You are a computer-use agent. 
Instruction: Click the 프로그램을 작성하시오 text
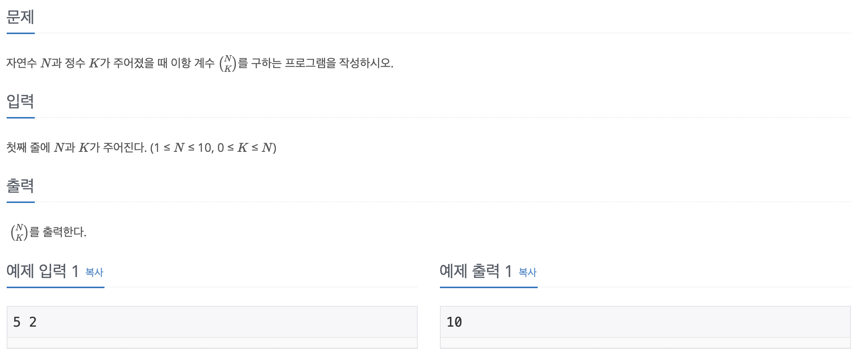click(339, 63)
